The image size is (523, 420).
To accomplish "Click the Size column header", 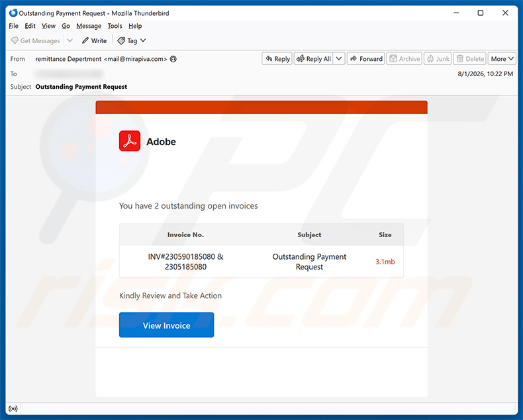I will 385,235.
